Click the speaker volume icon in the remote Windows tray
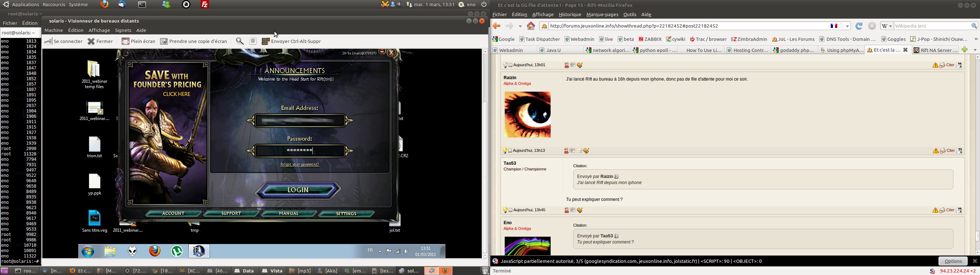This screenshot has width=980, height=275. click(x=406, y=251)
